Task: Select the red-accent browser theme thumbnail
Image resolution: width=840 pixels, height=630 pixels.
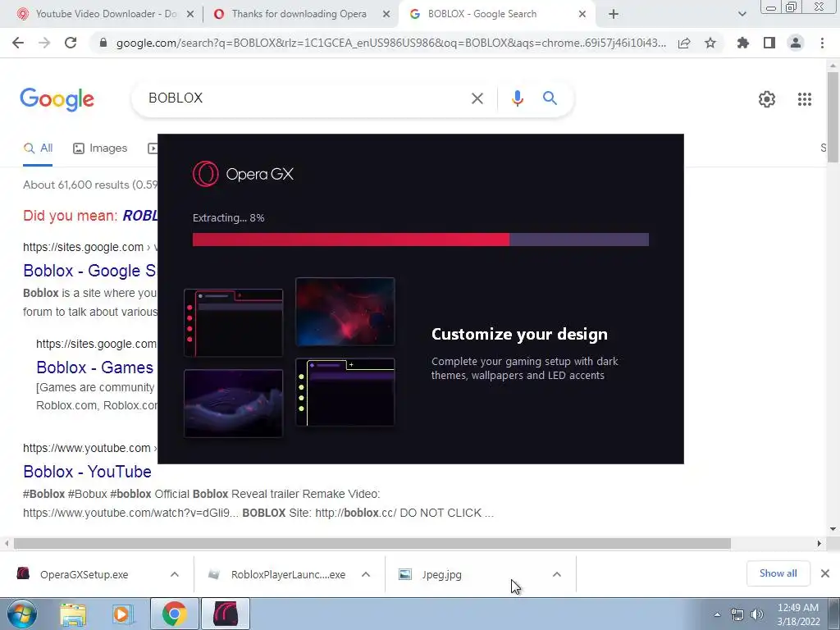Action: click(x=233, y=323)
